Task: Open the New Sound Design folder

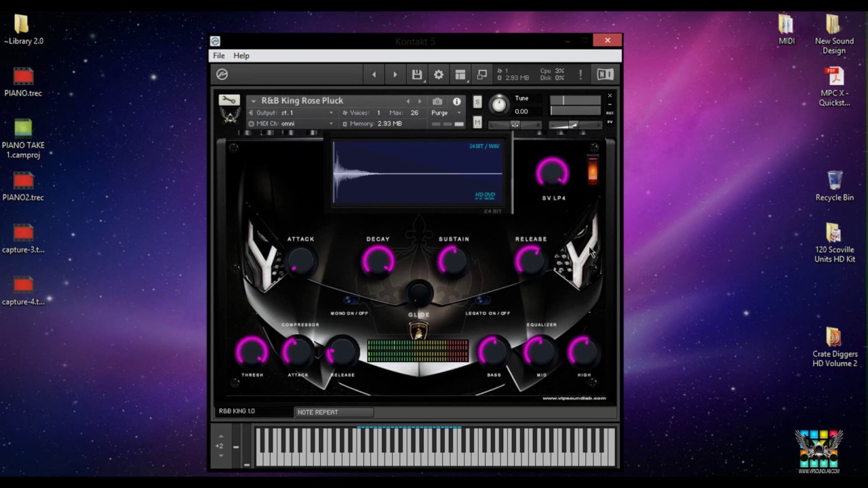Action: pos(834,35)
